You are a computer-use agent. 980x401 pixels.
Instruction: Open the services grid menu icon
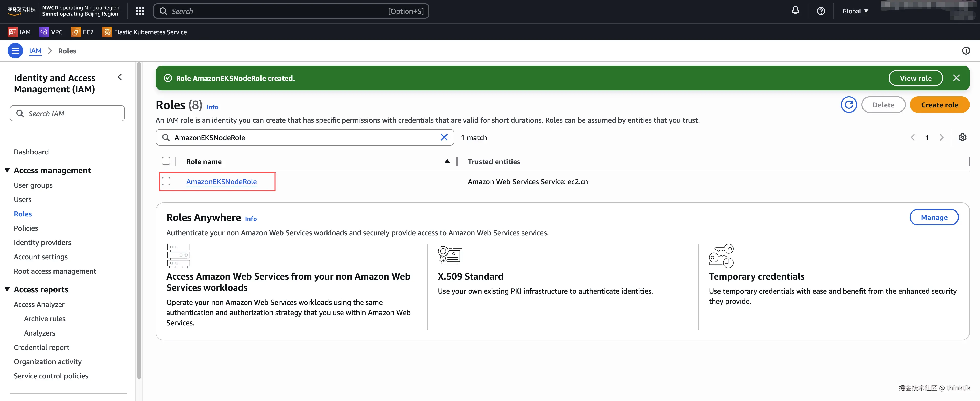[140, 11]
